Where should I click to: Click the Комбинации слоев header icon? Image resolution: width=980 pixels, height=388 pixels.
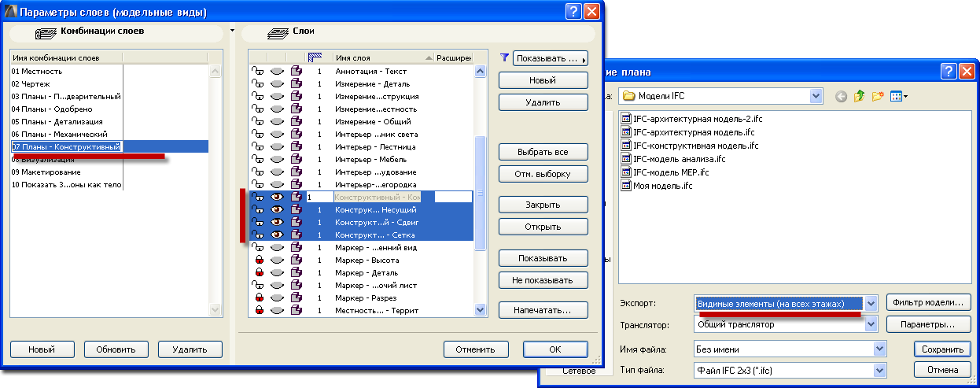46,32
